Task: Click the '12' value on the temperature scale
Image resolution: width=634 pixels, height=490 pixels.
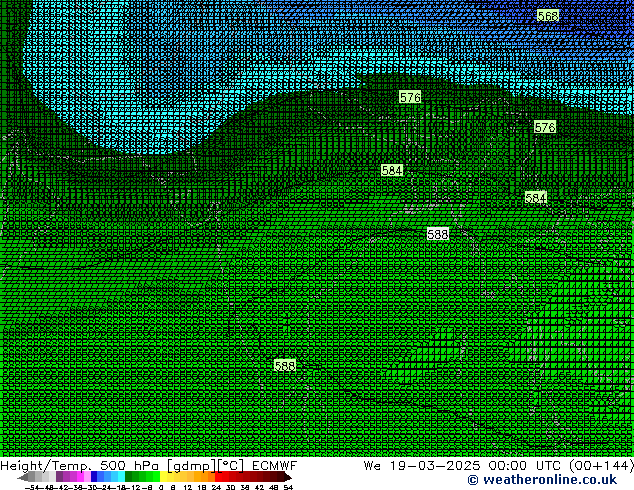Action: tap(188, 487)
